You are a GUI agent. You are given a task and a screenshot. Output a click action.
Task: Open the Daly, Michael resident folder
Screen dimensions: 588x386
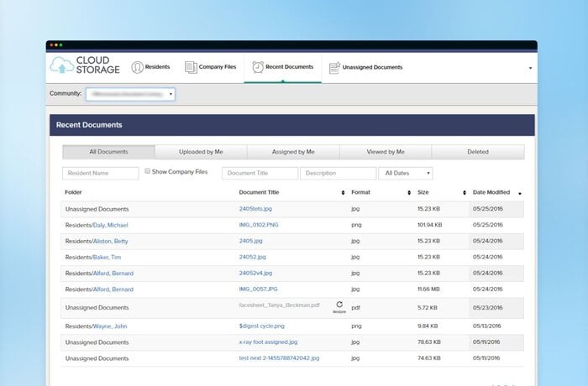coord(111,225)
